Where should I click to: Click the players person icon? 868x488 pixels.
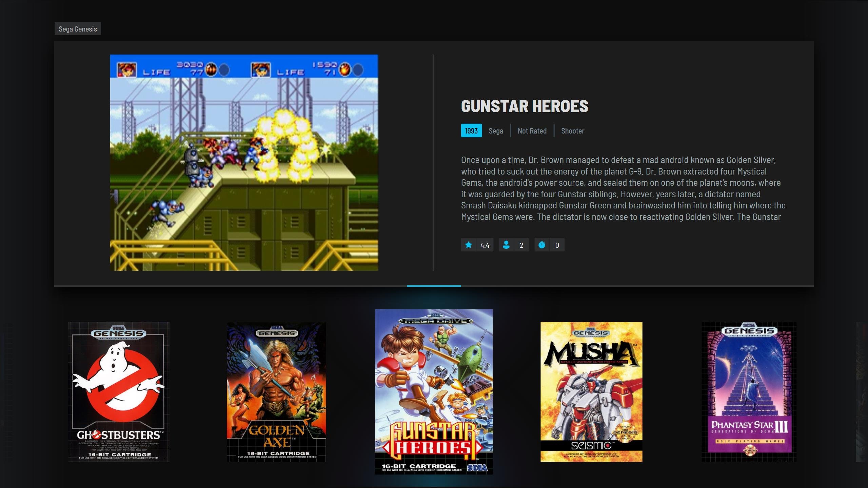click(506, 245)
